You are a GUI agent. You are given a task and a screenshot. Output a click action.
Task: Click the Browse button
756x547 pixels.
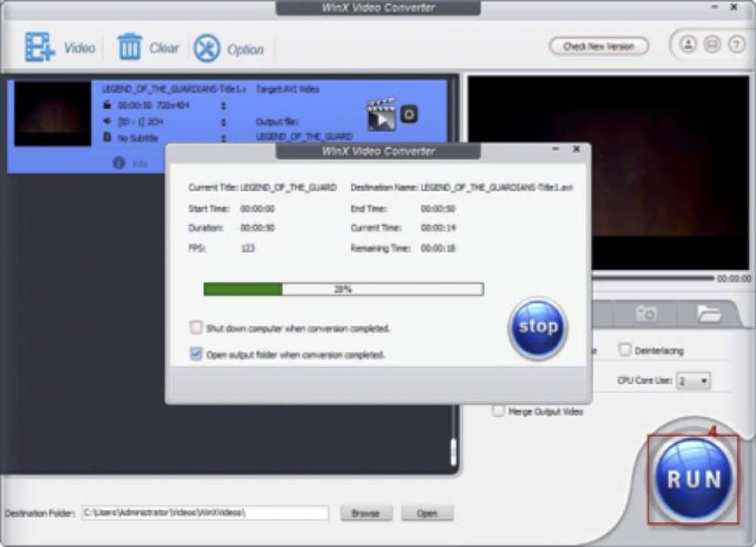click(366, 513)
